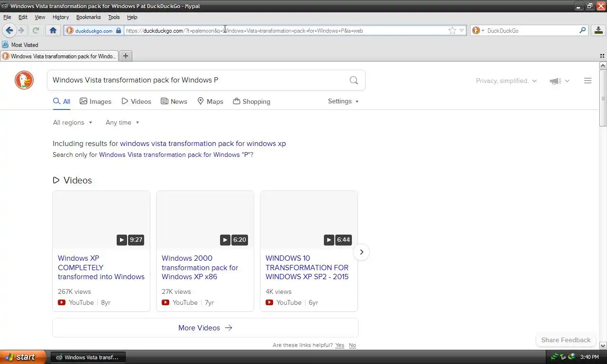This screenshot has width=607, height=364.
Task: Open 'Windows 2000 transformation pack' video title
Action: point(200,267)
